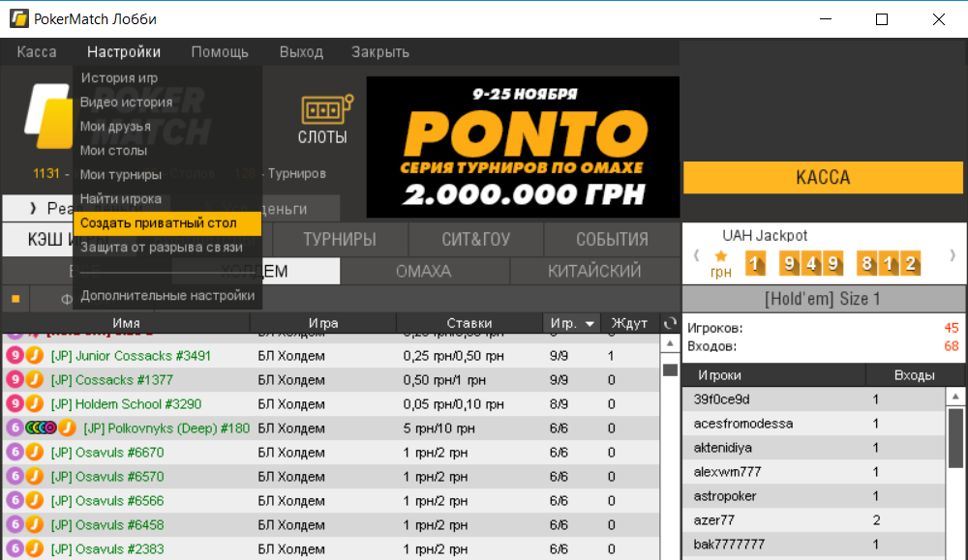Switch to the Турниры tab
This screenshot has width=968, height=560.
[x=340, y=239]
